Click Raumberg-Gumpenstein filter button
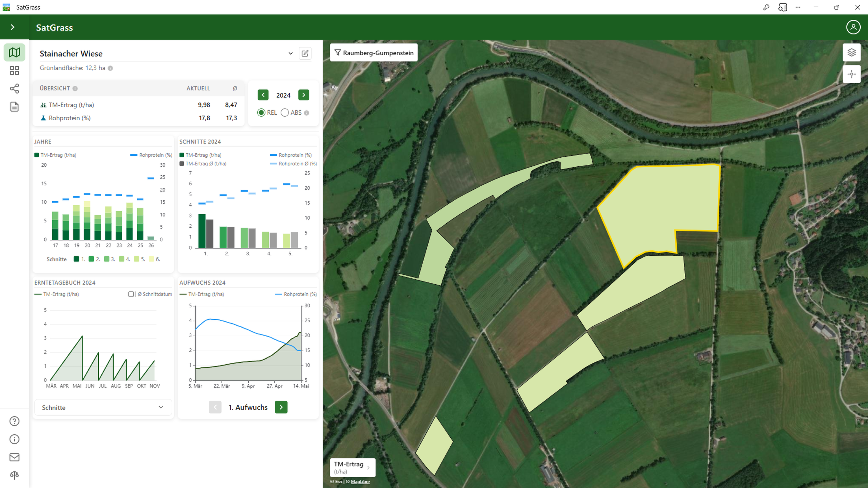The image size is (868, 488). pos(373,53)
